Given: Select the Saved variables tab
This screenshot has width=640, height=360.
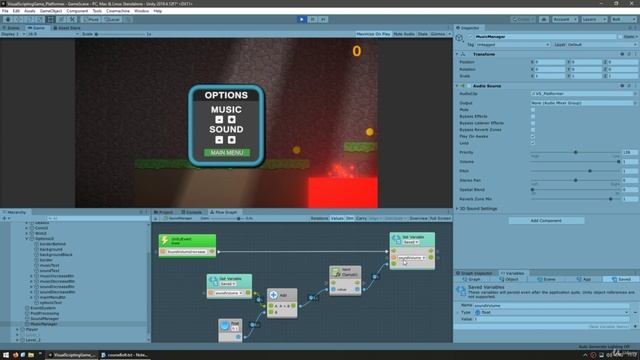Looking at the screenshot, I should [621, 280].
